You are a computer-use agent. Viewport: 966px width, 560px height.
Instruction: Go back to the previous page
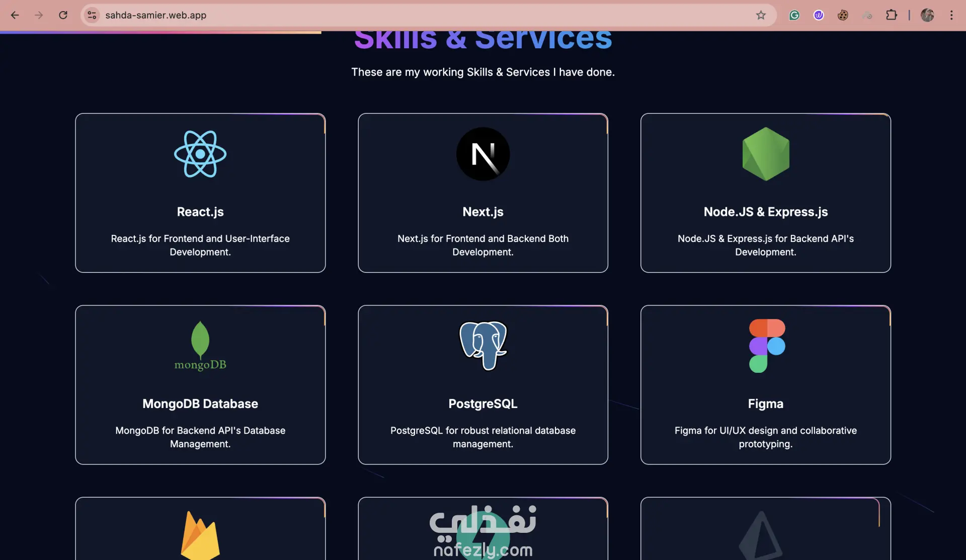[15, 15]
